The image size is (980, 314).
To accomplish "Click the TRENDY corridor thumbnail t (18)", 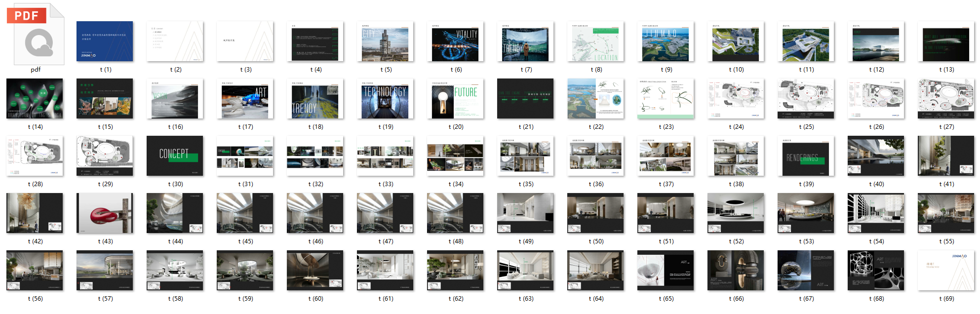I will tap(315, 99).
